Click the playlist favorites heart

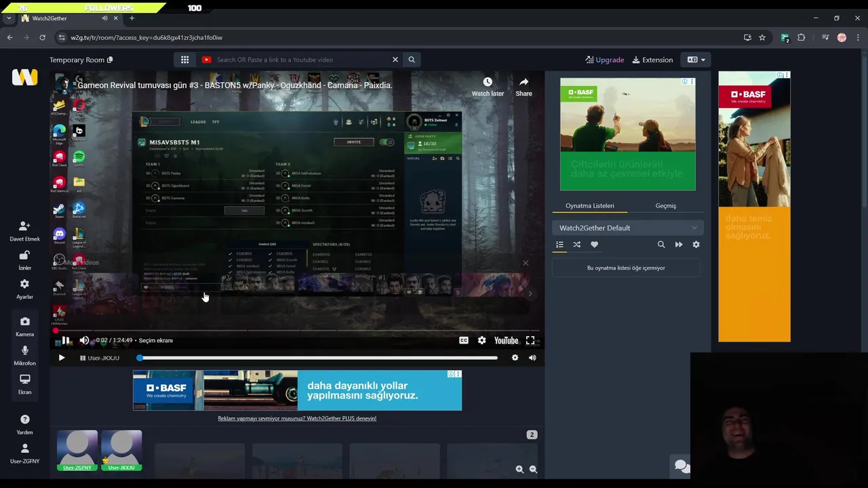595,245
